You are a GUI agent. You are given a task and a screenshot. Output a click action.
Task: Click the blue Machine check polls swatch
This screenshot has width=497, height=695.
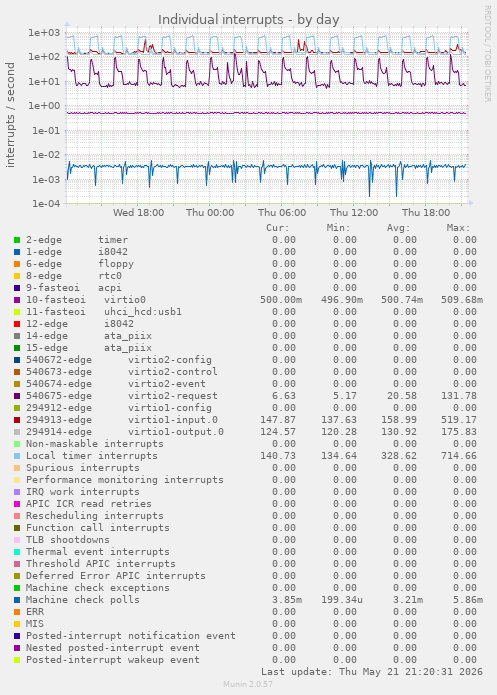pyautogui.click(x=17, y=600)
